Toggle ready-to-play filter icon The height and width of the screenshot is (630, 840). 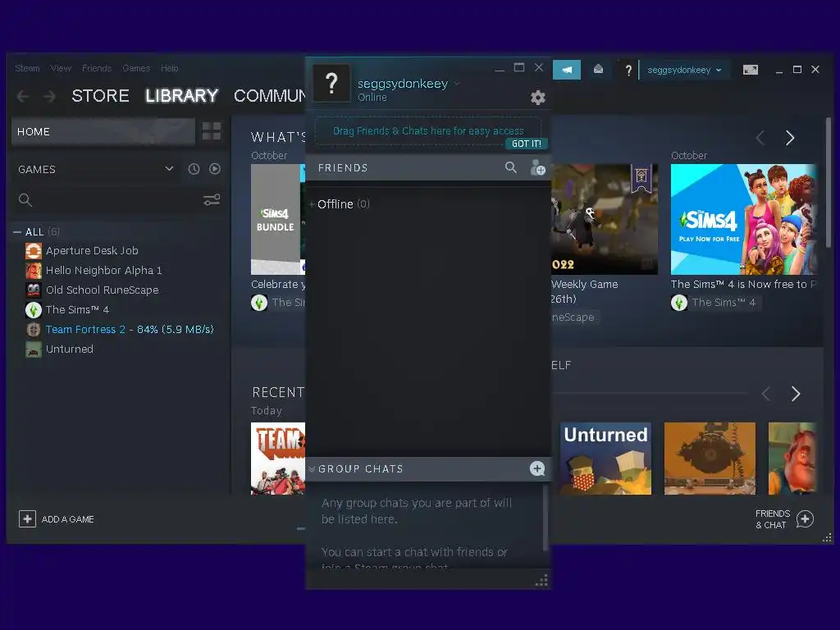(215, 169)
